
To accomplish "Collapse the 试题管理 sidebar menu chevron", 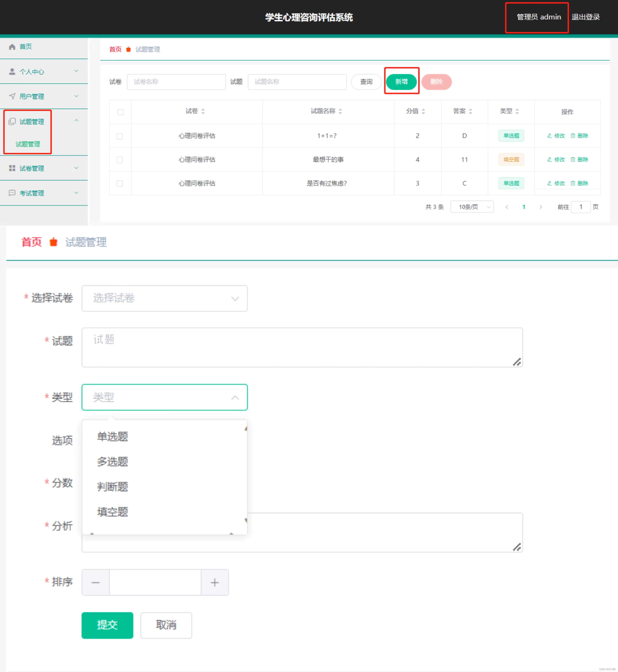I will point(76,121).
